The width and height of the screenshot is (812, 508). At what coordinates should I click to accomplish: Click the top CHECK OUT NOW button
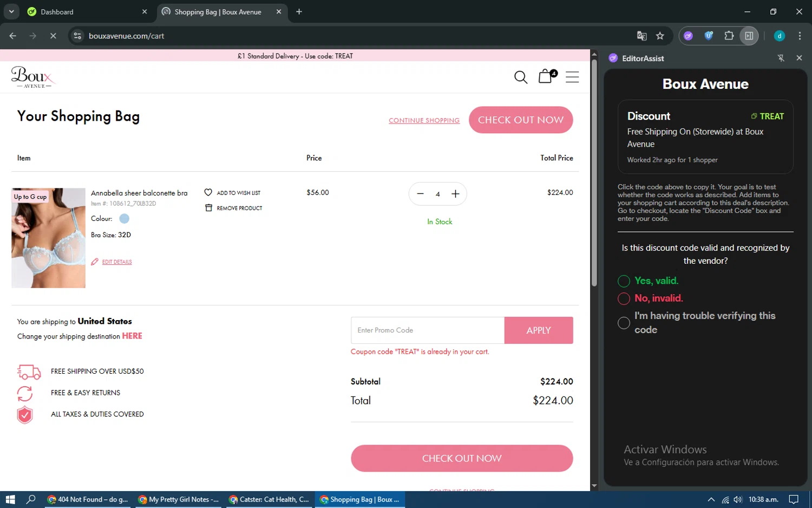pos(521,120)
